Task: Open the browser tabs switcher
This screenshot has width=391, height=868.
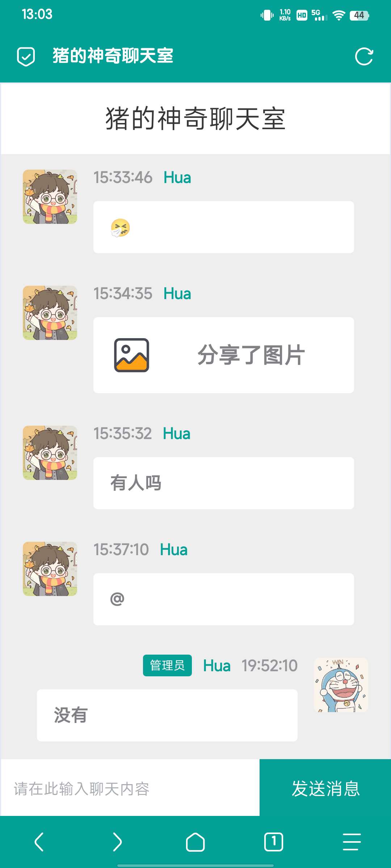Action: (274, 842)
